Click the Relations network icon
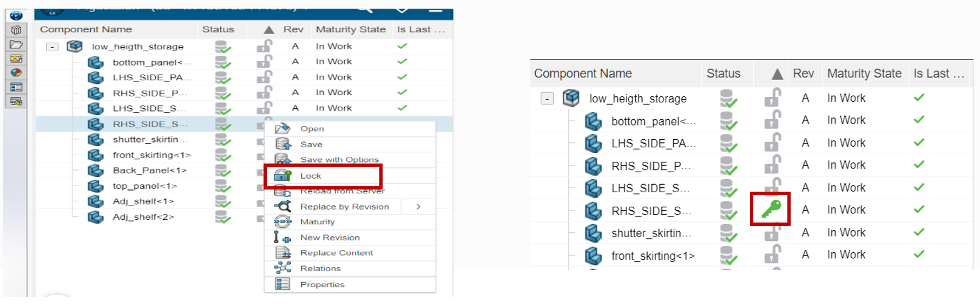 pyautogui.click(x=282, y=269)
